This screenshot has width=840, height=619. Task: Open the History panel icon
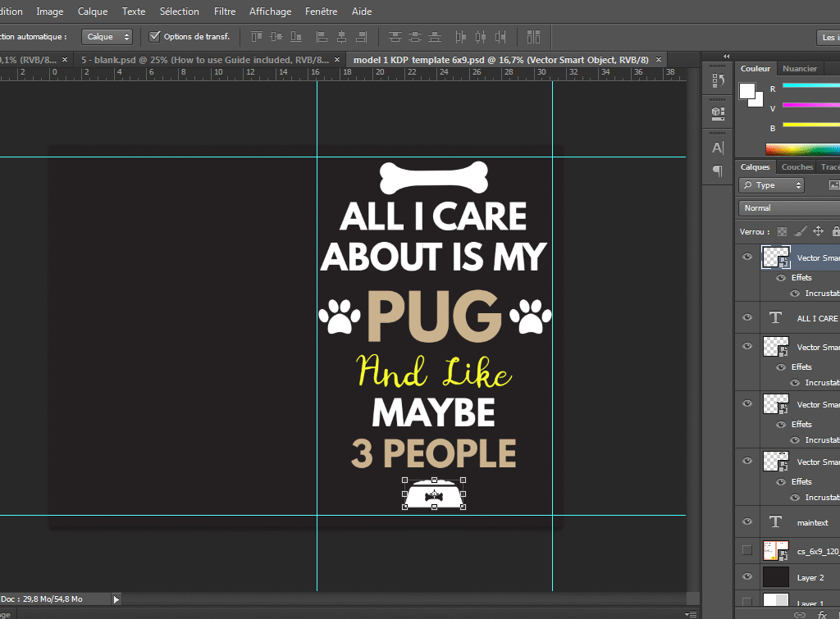click(718, 80)
